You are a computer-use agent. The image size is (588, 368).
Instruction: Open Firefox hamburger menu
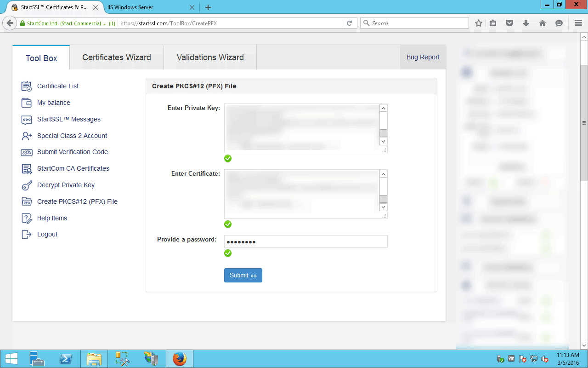click(x=578, y=23)
